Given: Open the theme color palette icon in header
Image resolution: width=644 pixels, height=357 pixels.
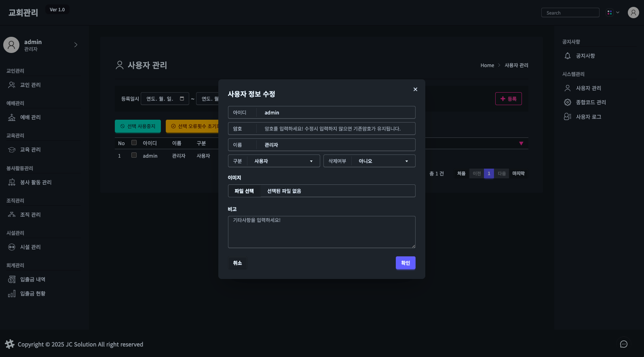Looking at the screenshot, I should pos(610,13).
